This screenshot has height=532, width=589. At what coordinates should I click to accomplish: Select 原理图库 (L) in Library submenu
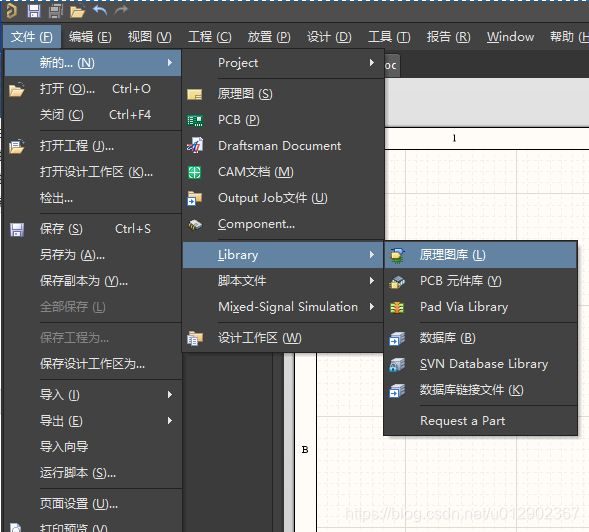pyautogui.click(x=480, y=255)
